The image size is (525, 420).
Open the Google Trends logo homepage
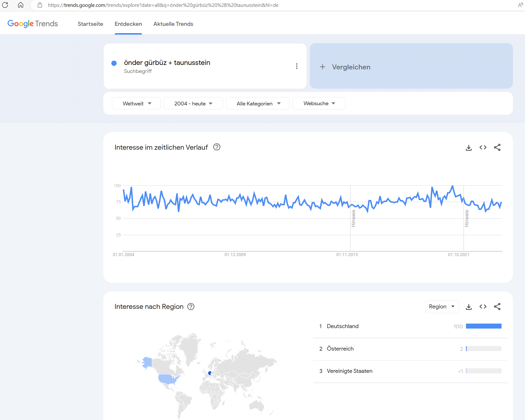(33, 24)
